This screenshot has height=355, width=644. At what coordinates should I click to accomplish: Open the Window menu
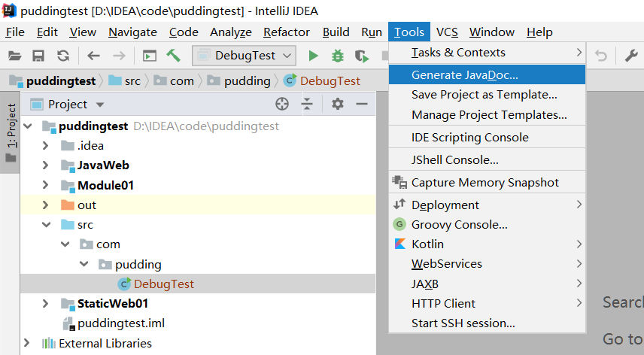pos(492,32)
